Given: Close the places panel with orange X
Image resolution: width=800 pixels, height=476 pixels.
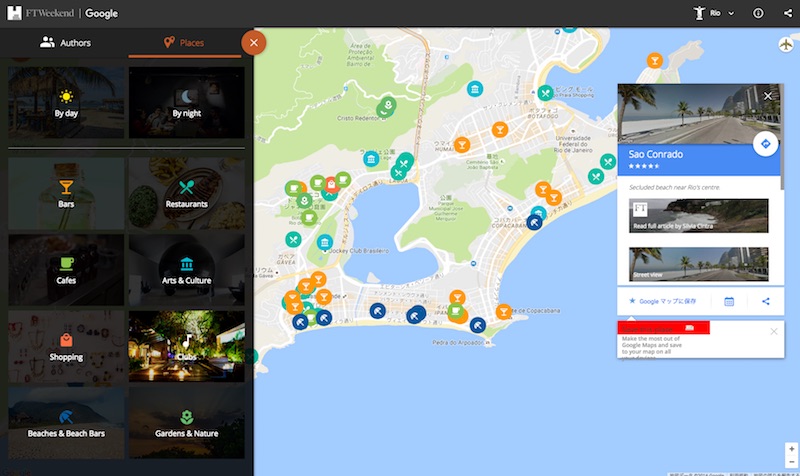Looking at the screenshot, I should [x=254, y=43].
